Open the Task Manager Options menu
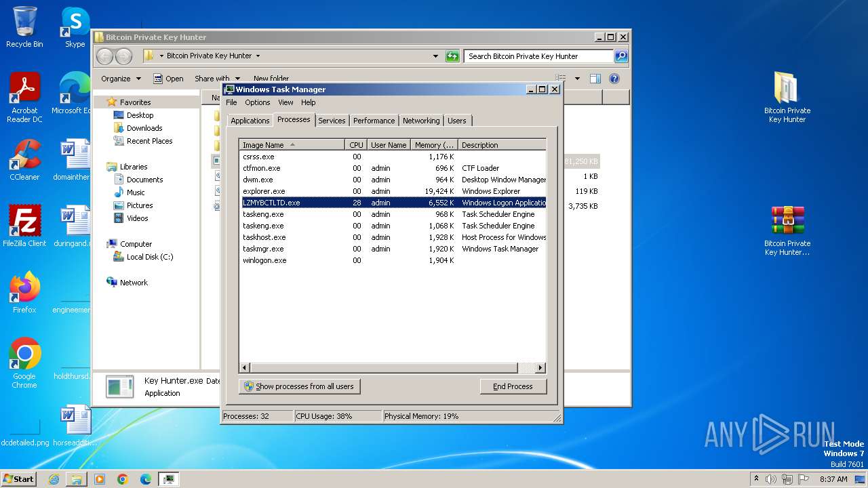 click(x=258, y=102)
